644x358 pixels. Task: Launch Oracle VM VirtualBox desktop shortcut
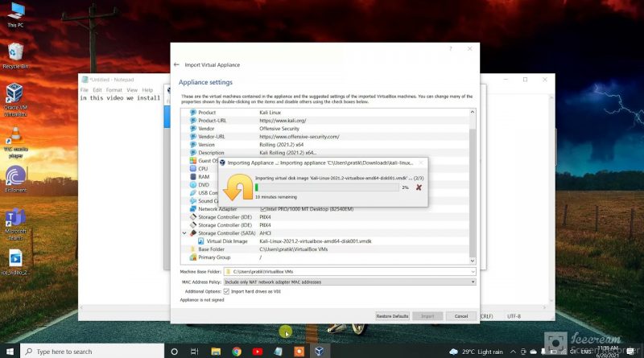coord(15,100)
